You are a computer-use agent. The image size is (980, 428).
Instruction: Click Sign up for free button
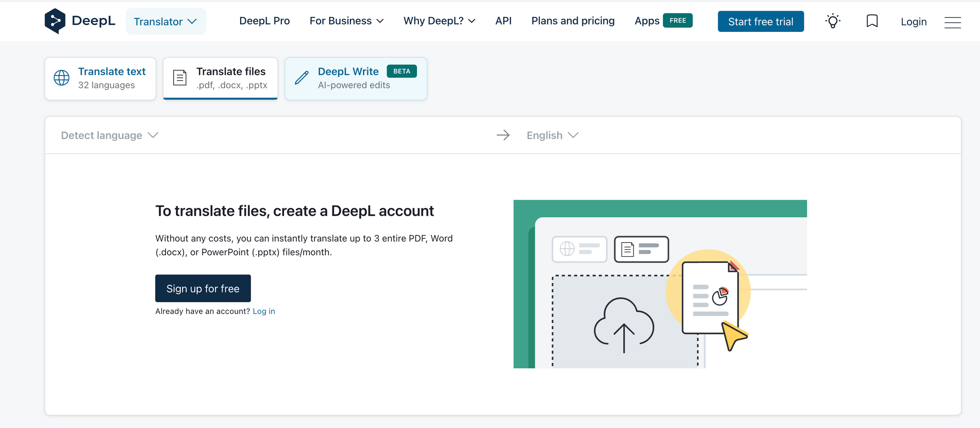coord(203,288)
